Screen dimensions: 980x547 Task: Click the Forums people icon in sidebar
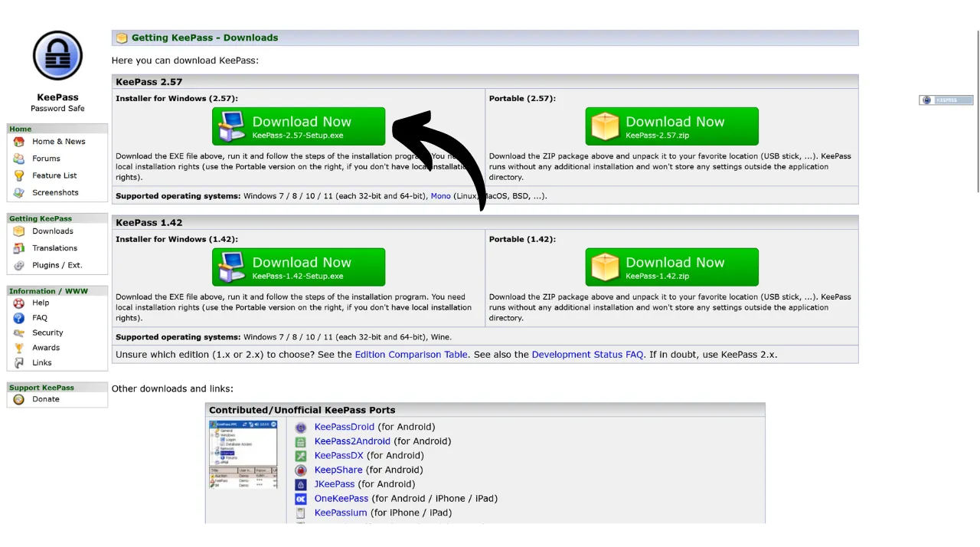coord(19,159)
